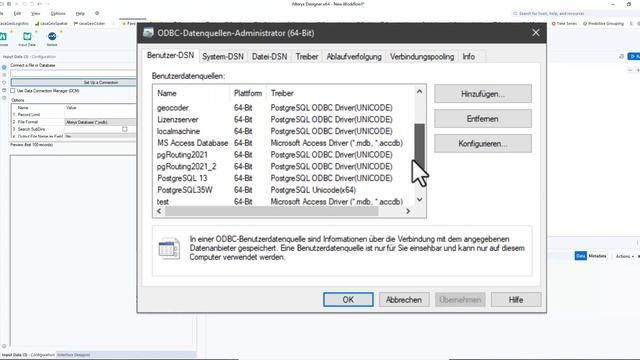Image resolution: width=640 pixels, height=360 pixels.
Task: Click the Alteryx search for tools field
Action: (551, 13)
